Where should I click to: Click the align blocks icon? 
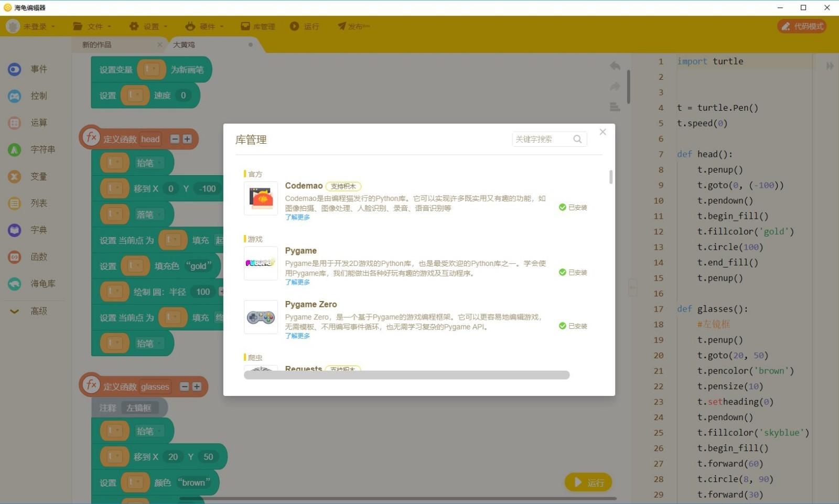615,106
